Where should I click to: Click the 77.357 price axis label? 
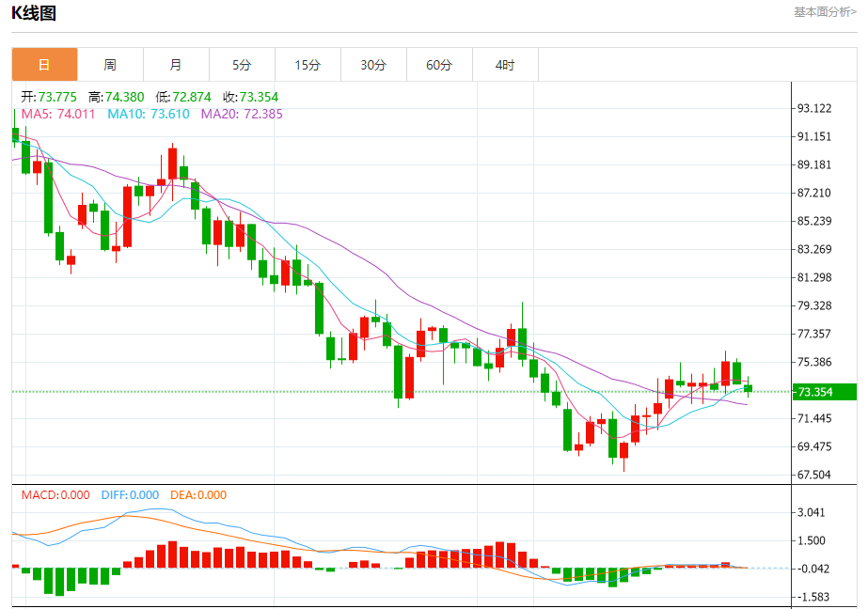[814, 334]
